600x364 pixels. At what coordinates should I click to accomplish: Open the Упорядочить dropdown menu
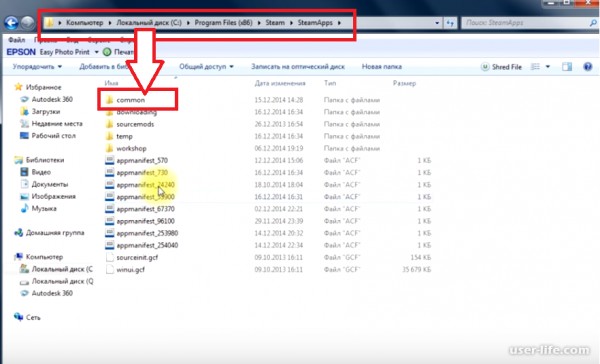click(37, 67)
